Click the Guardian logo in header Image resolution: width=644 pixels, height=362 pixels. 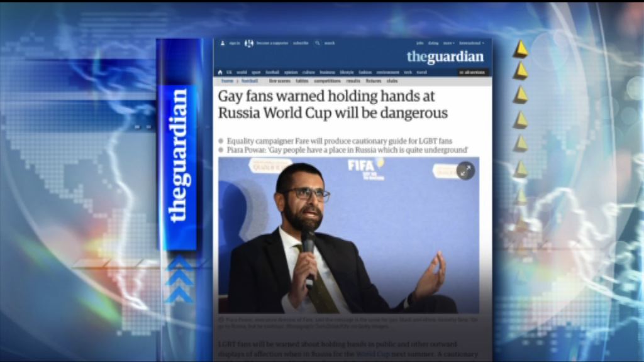pyautogui.click(x=445, y=57)
